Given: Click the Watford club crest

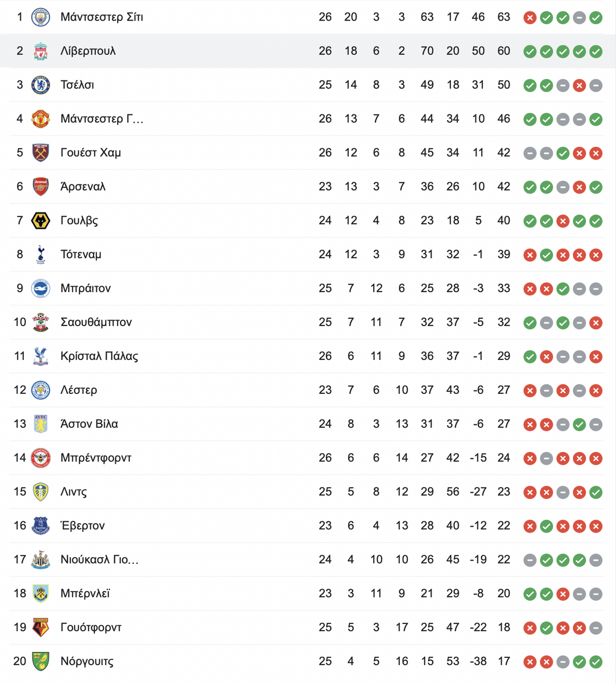Looking at the screenshot, I should pyautogui.click(x=41, y=628).
